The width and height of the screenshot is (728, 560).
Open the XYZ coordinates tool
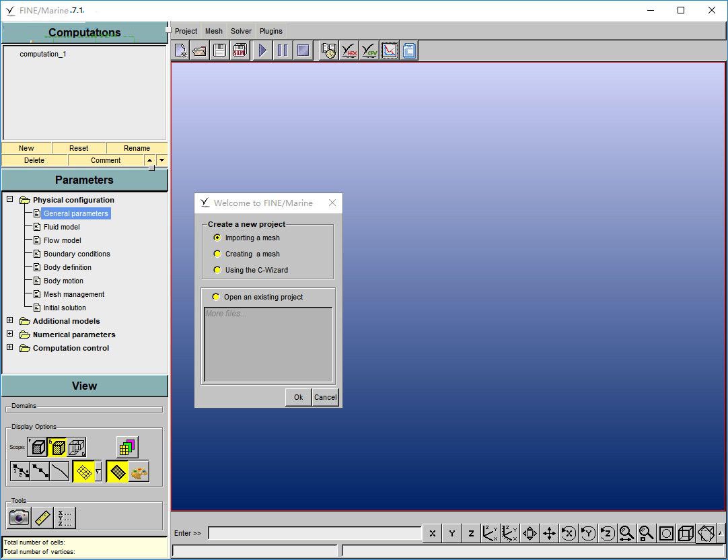[x=65, y=518]
